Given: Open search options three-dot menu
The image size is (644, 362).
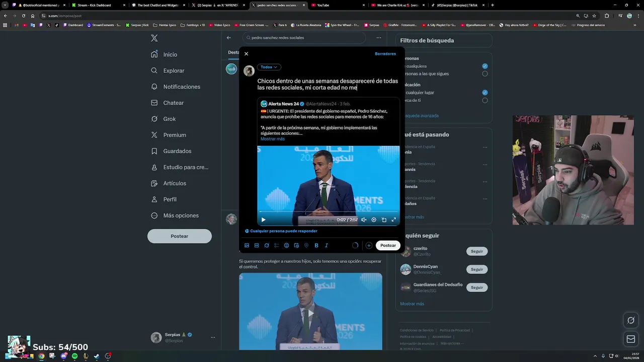Looking at the screenshot, I should [x=379, y=38].
